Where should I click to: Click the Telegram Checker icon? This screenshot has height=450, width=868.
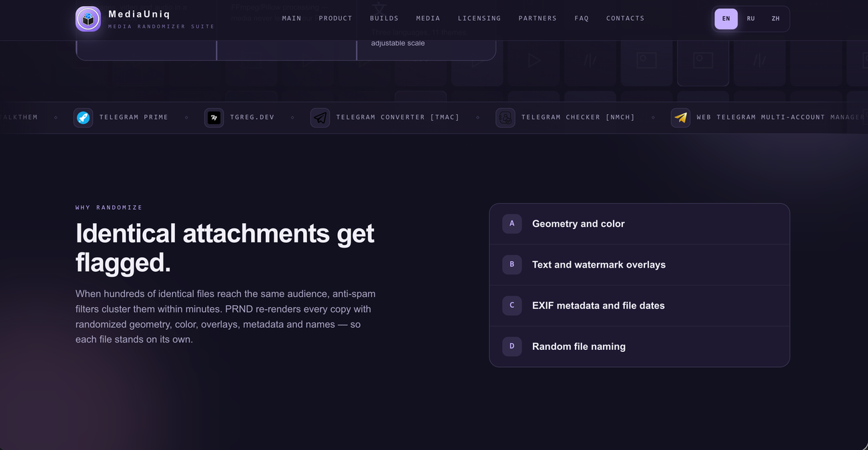[505, 118]
